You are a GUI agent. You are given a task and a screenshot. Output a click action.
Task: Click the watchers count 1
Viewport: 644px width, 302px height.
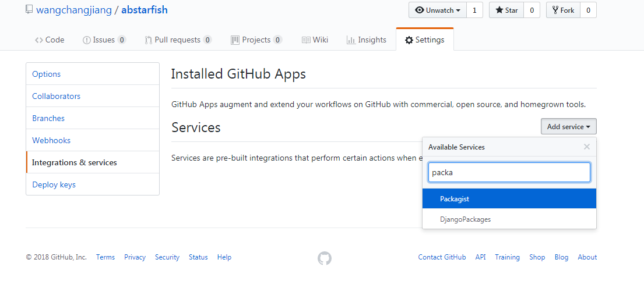(475, 10)
